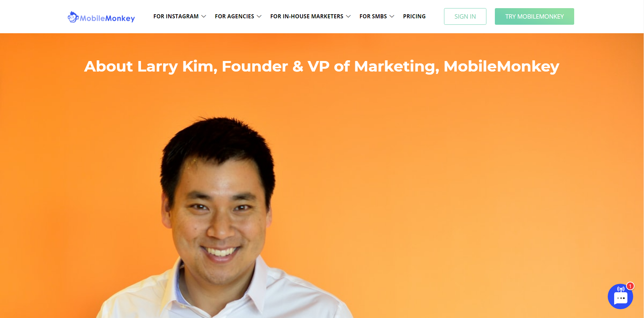Expand the For Instagram dropdown chevron

[204, 16]
